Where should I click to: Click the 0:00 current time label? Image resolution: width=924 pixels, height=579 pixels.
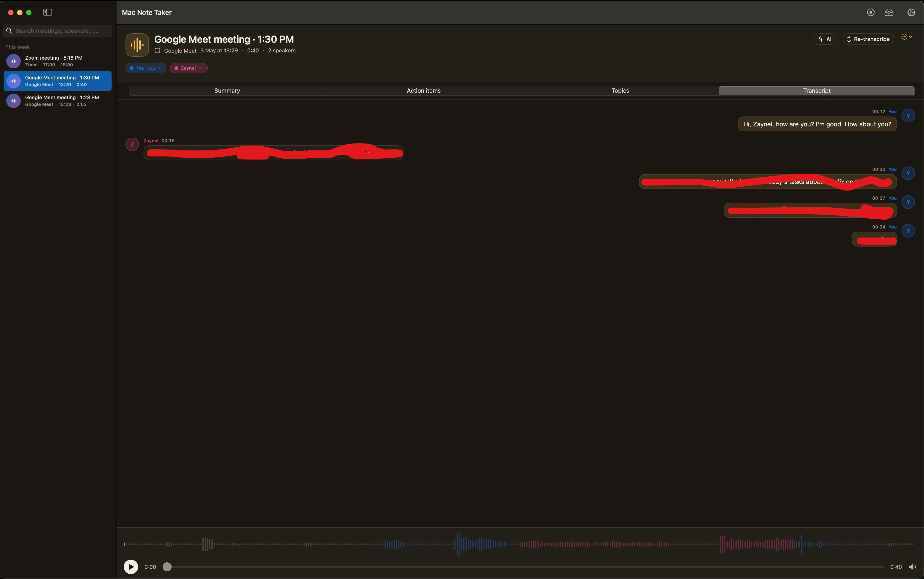[x=150, y=567]
